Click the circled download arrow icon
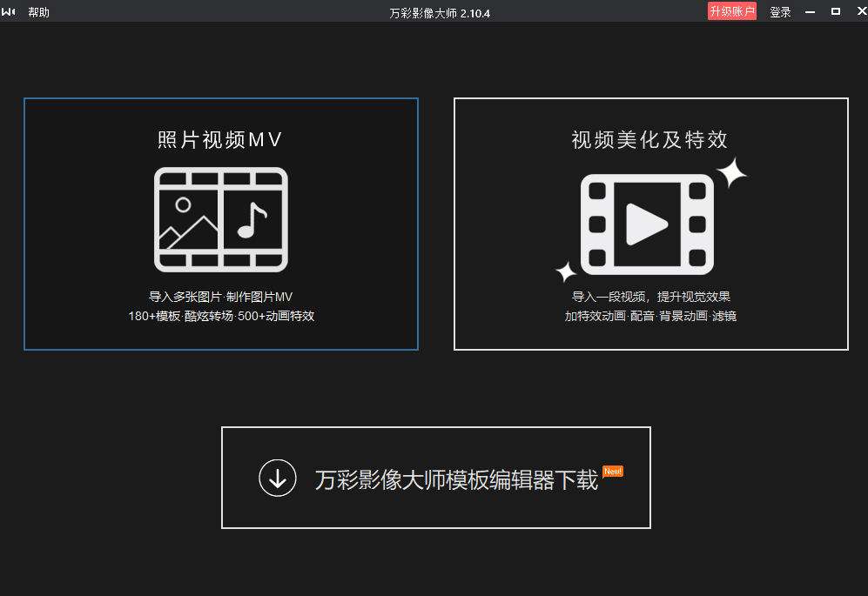868x596 pixels. 278,478
